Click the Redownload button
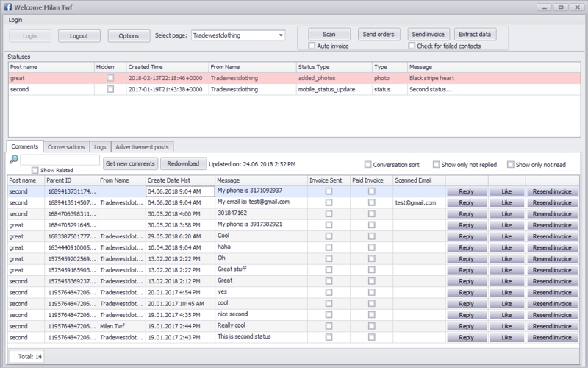The width and height of the screenshot is (588, 368). (x=183, y=163)
